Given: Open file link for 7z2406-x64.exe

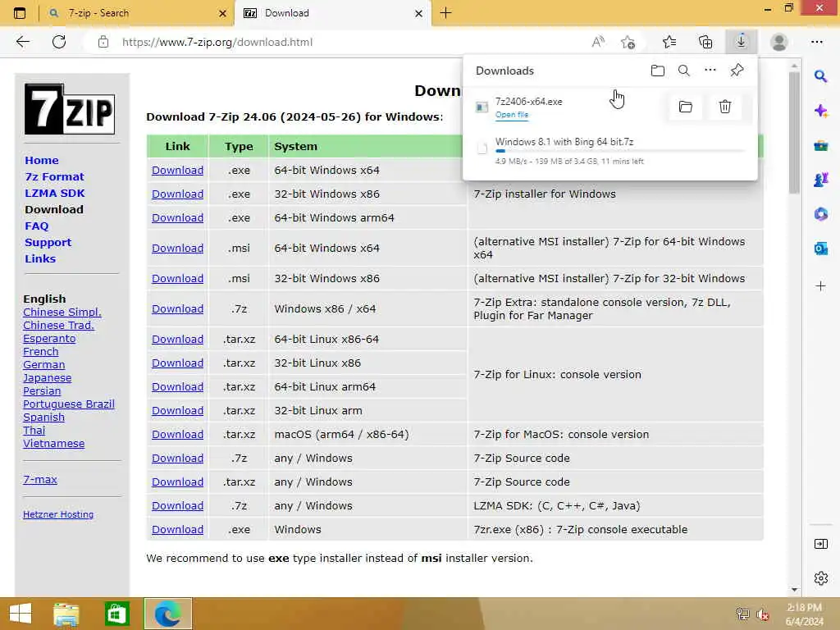Looking at the screenshot, I should [512, 115].
